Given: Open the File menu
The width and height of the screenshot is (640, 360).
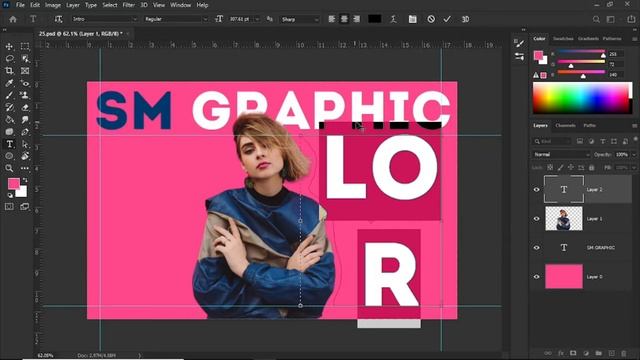Looking at the screenshot, I should point(20,5).
